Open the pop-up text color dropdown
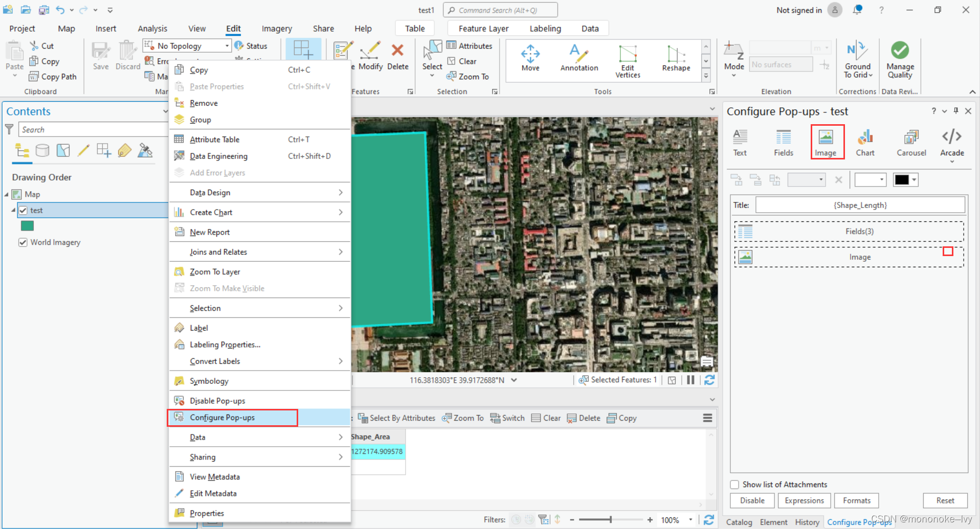Viewport: 980px width, 529px height. coord(915,179)
